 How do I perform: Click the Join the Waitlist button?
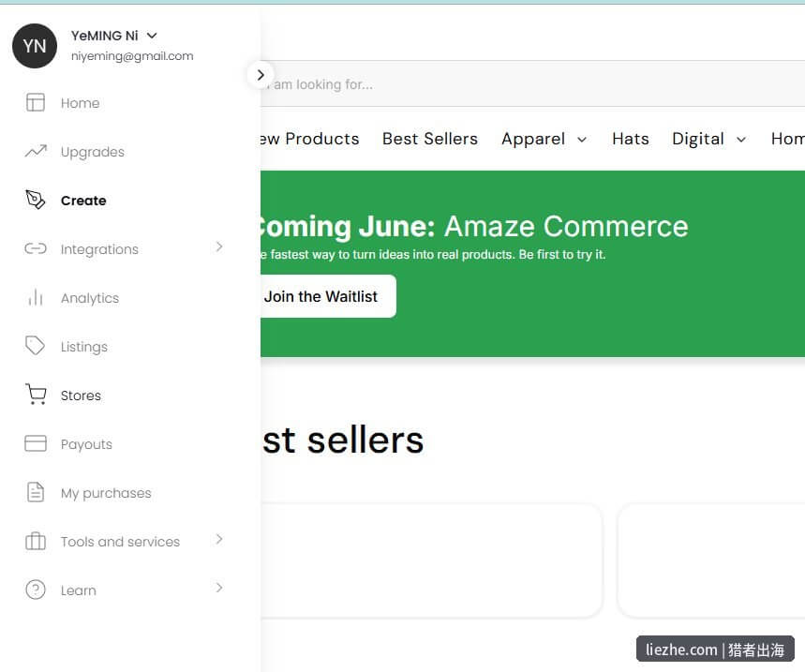pos(328,296)
